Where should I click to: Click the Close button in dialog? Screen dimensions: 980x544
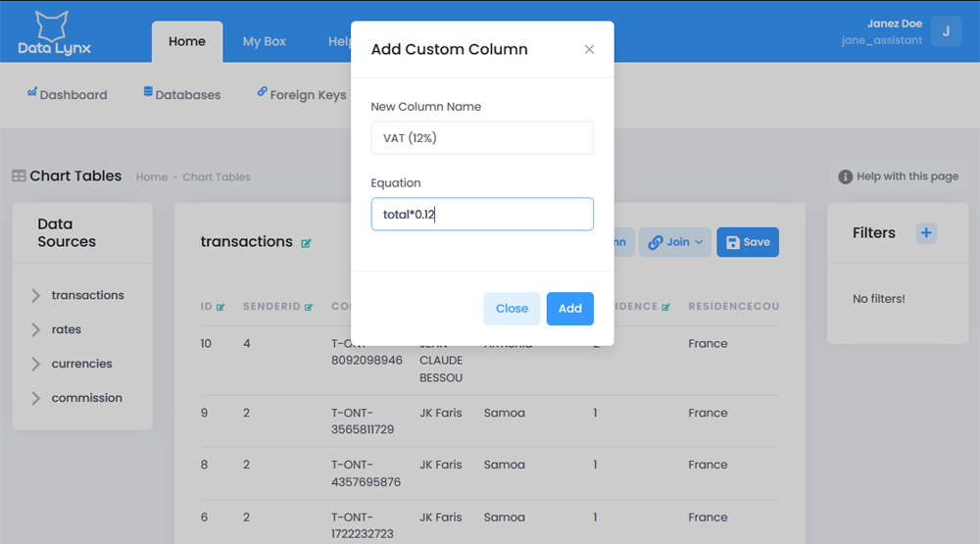(x=512, y=309)
